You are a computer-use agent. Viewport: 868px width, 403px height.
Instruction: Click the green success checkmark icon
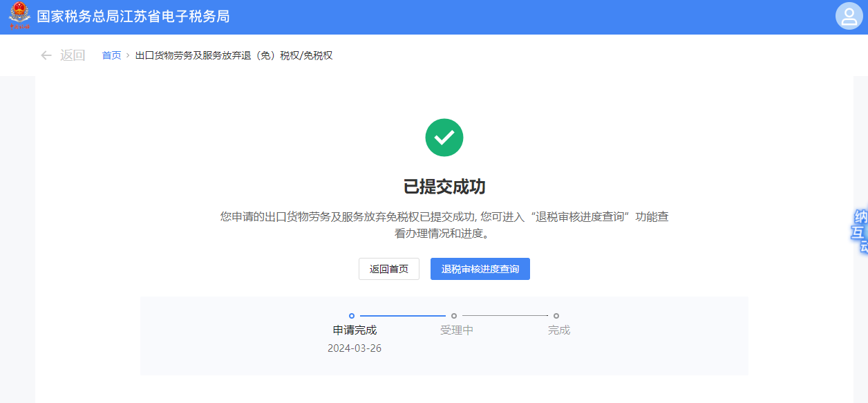tap(444, 138)
